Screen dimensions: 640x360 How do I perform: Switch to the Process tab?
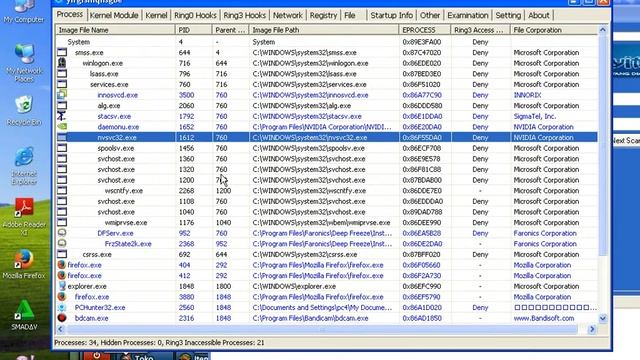click(70, 14)
